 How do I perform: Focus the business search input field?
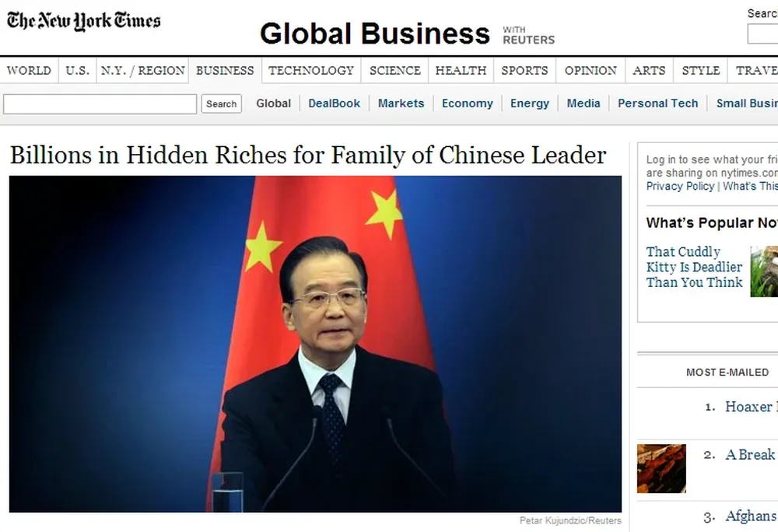[100, 104]
